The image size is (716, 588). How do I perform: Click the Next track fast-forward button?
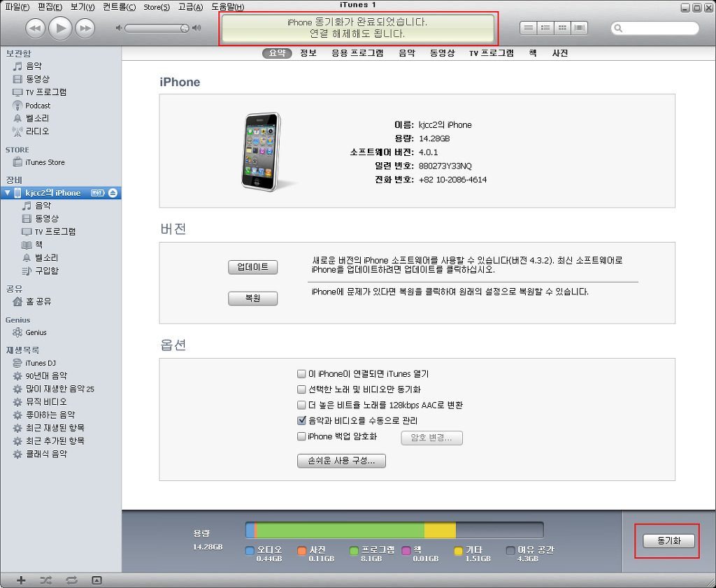pos(85,28)
